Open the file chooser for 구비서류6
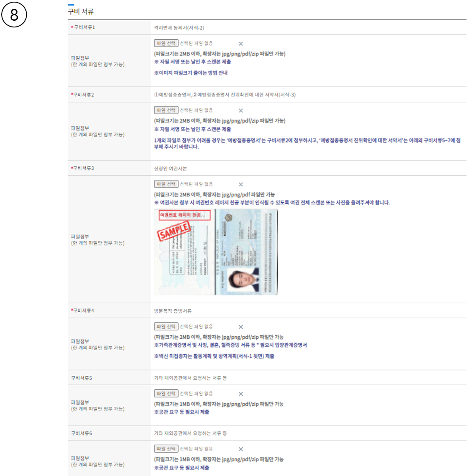The height and width of the screenshot is (476, 475). click(x=166, y=449)
